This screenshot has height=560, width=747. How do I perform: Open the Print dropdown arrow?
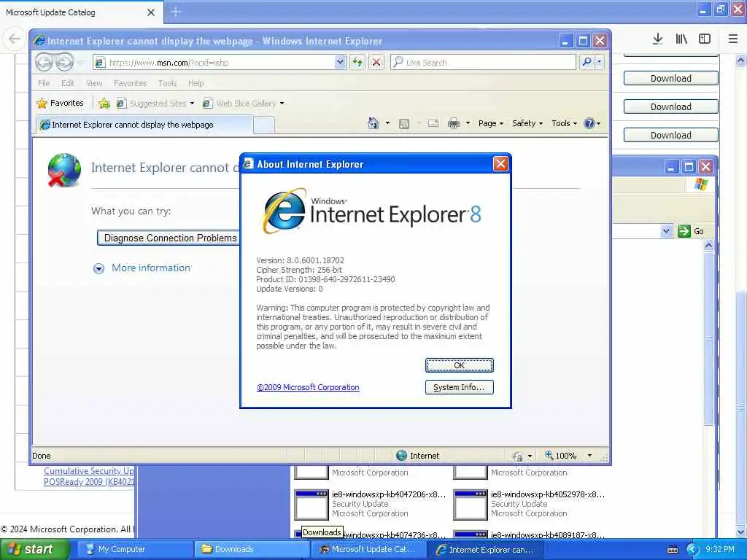tap(468, 123)
